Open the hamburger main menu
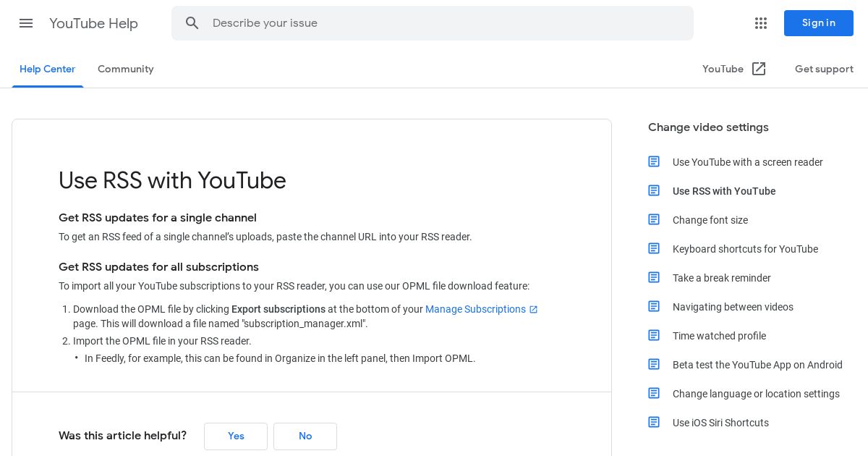 (x=26, y=23)
